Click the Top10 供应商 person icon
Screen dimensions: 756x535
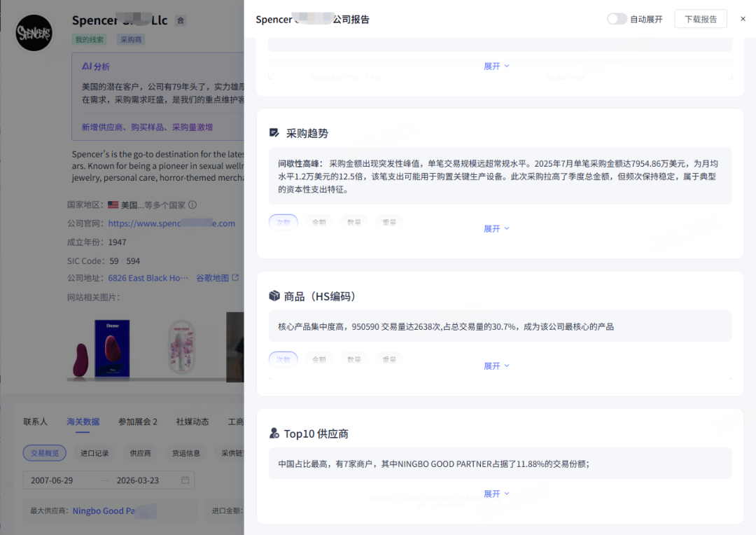tap(274, 433)
